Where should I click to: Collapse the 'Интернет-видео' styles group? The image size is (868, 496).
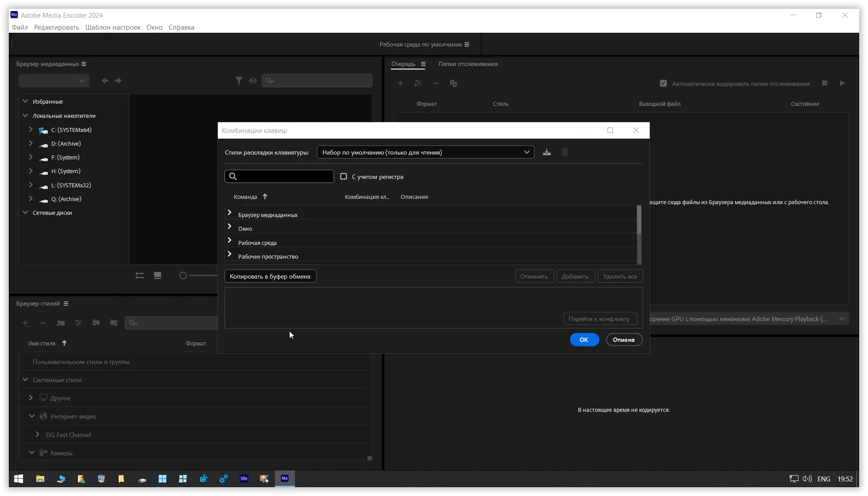click(x=31, y=416)
